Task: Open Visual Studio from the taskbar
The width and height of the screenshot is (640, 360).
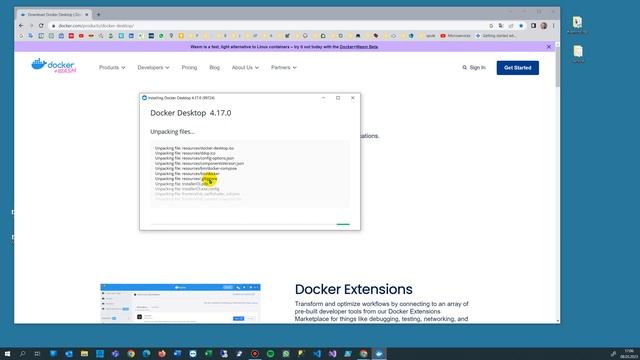Action: [333, 354]
